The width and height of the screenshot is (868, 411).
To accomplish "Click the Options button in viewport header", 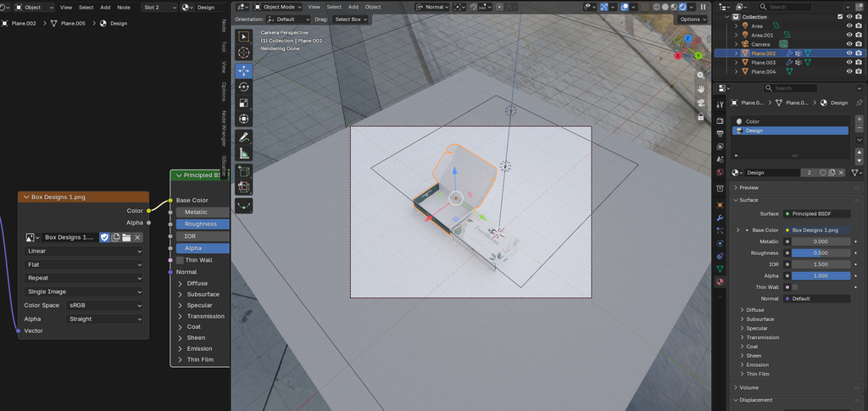I will (693, 19).
